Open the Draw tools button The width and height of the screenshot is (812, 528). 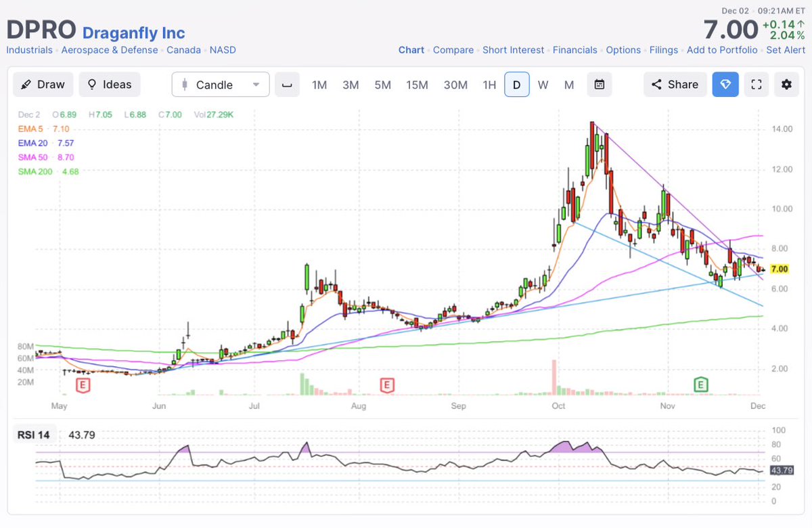pos(43,85)
